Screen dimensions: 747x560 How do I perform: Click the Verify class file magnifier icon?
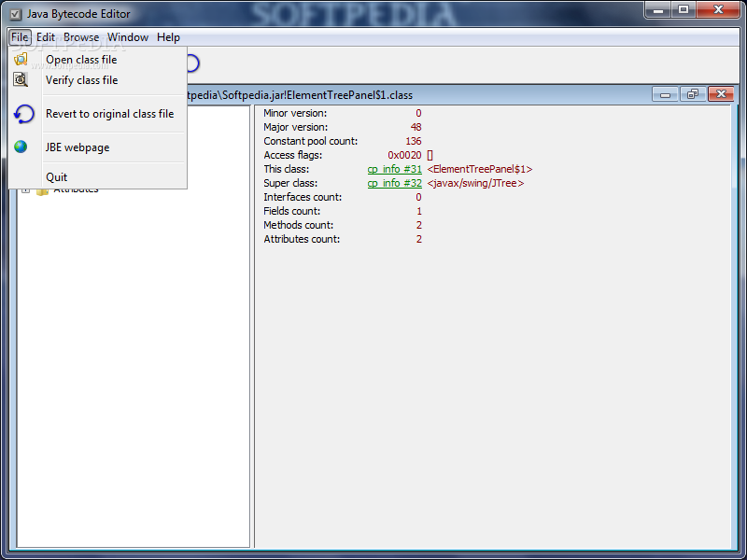click(x=21, y=79)
